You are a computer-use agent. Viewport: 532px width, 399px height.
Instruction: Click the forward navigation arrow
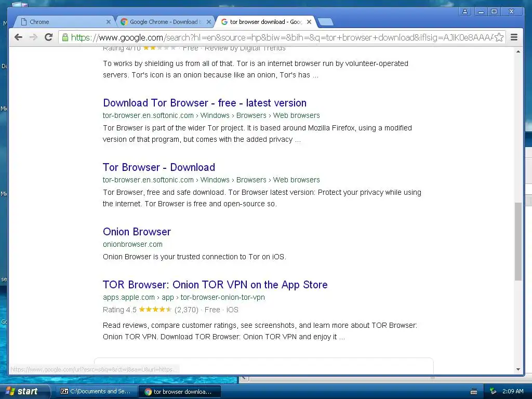click(x=33, y=37)
